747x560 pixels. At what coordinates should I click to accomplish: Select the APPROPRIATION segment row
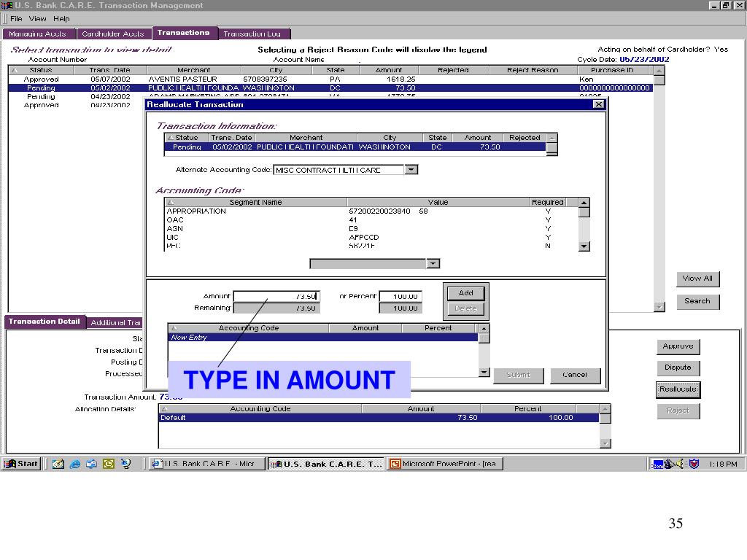371,211
